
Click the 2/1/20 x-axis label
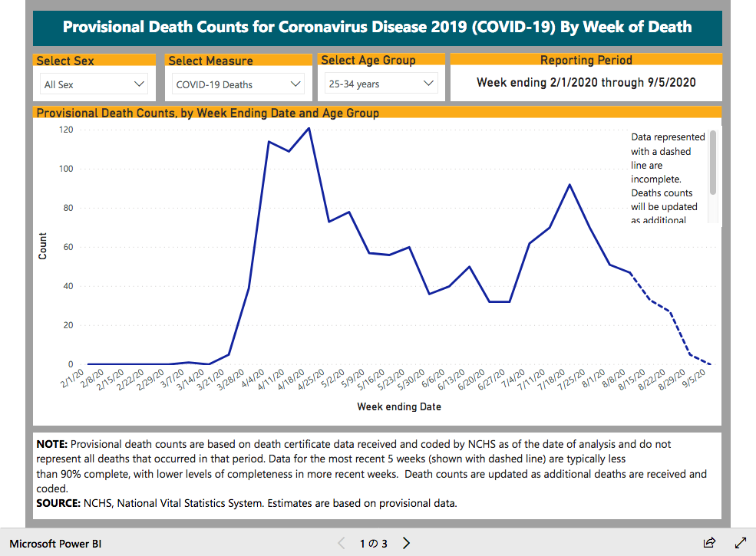pos(73,378)
